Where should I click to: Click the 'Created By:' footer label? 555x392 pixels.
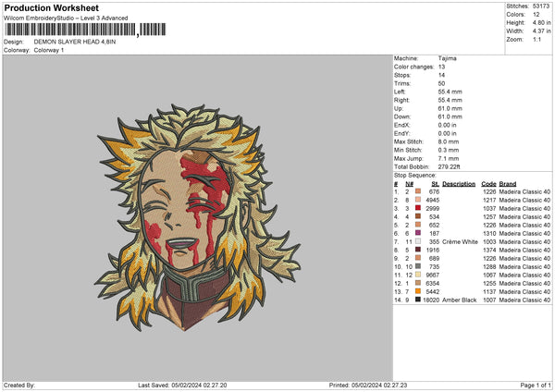19,385
